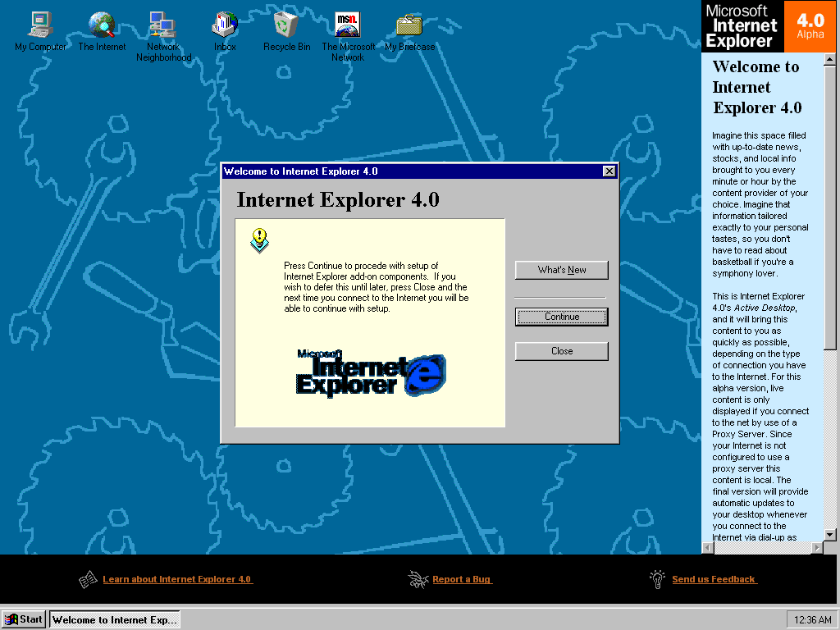Viewport: 840px width, 630px height.
Task: Click the book icon beside Learn about Internet Explorer
Action: (88, 579)
